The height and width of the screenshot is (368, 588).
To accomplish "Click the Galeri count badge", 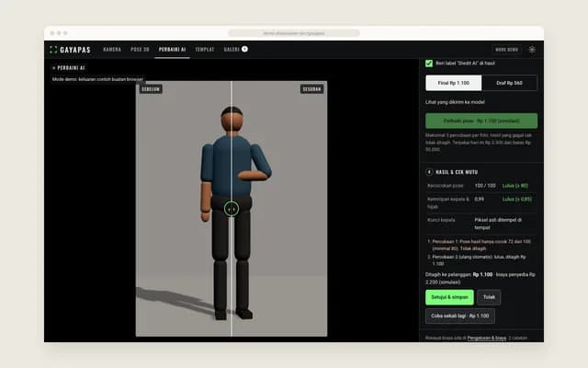I will pyautogui.click(x=244, y=49).
